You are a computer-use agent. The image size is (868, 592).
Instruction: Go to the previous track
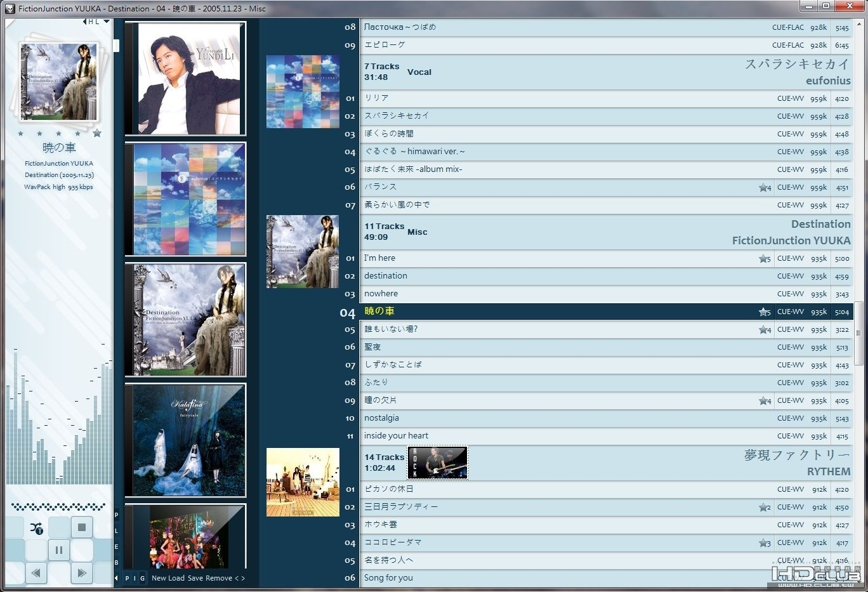pos(36,573)
